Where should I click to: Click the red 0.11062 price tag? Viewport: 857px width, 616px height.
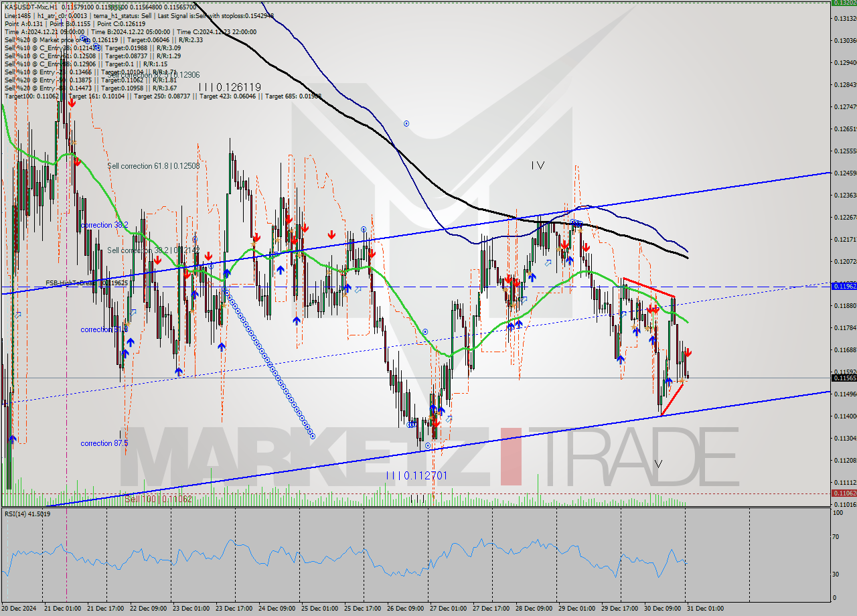click(x=844, y=493)
